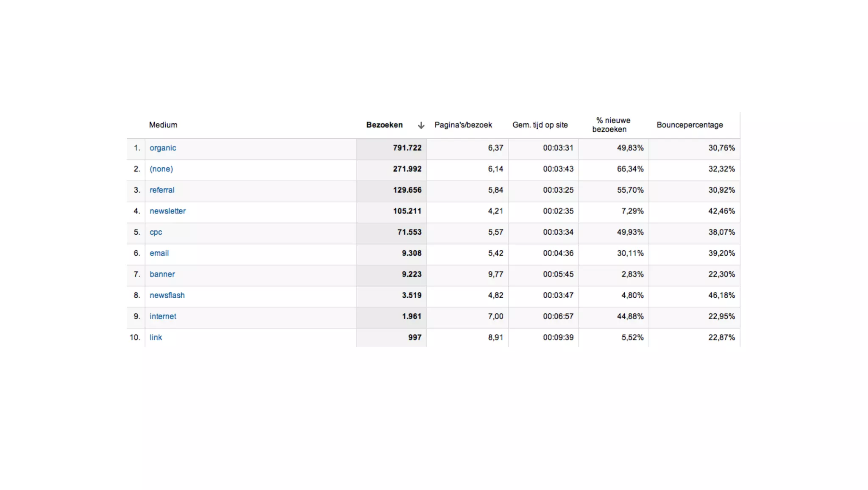This screenshot has width=868, height=490.
Task: Click the 46,18% bounce rate cell
Action: (721, 295)
